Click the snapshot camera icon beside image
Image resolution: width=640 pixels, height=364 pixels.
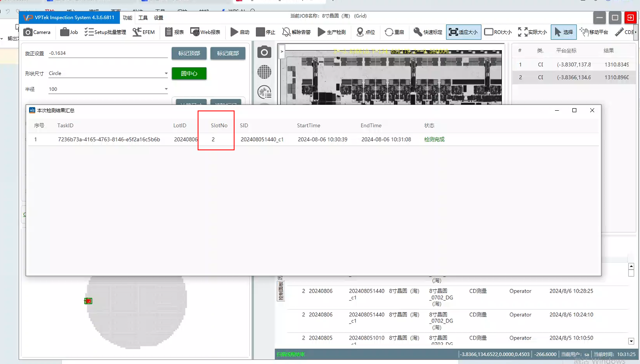[x=264, y=52]
